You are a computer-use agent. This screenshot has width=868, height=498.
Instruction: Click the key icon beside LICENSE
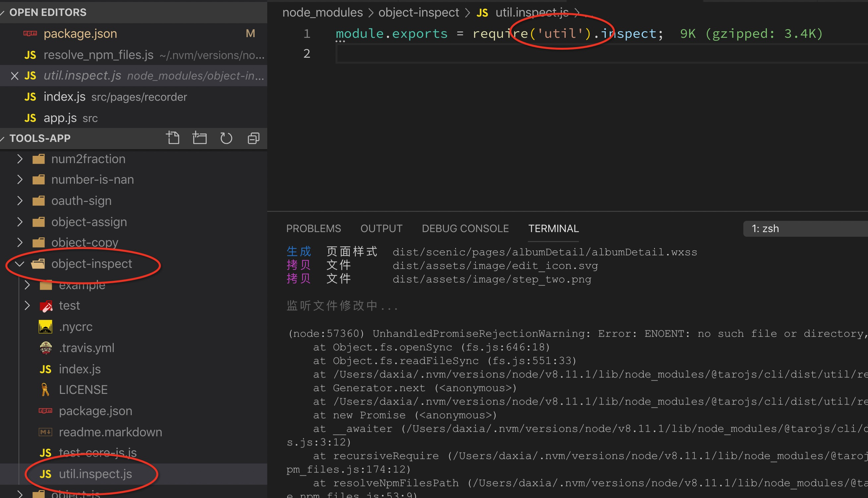tap(45, 389)
